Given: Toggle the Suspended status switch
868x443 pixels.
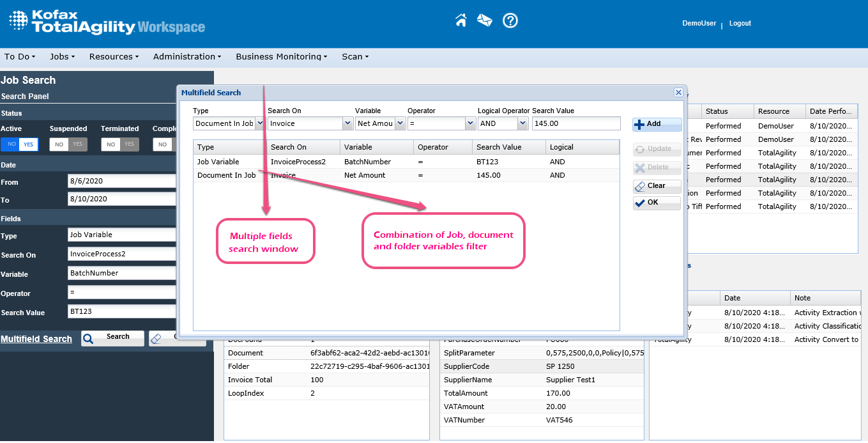Looking at the screenshot, I should click(68, 144).
